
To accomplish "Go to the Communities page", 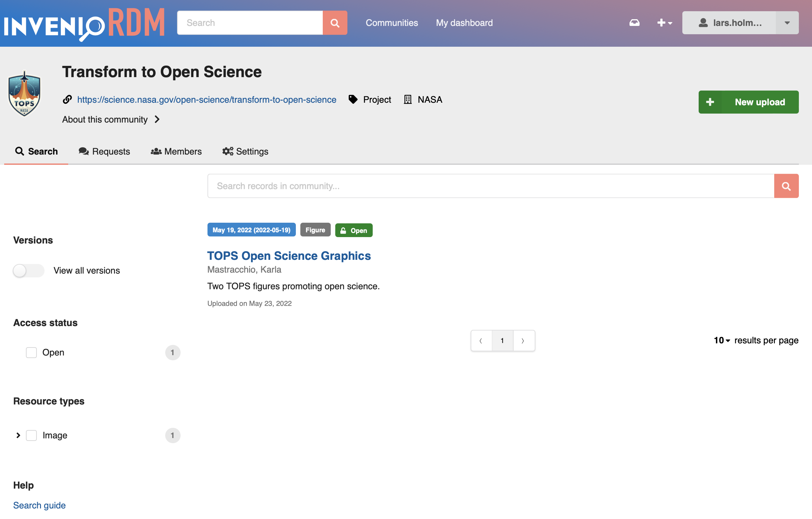I will (x=392, y=23).
